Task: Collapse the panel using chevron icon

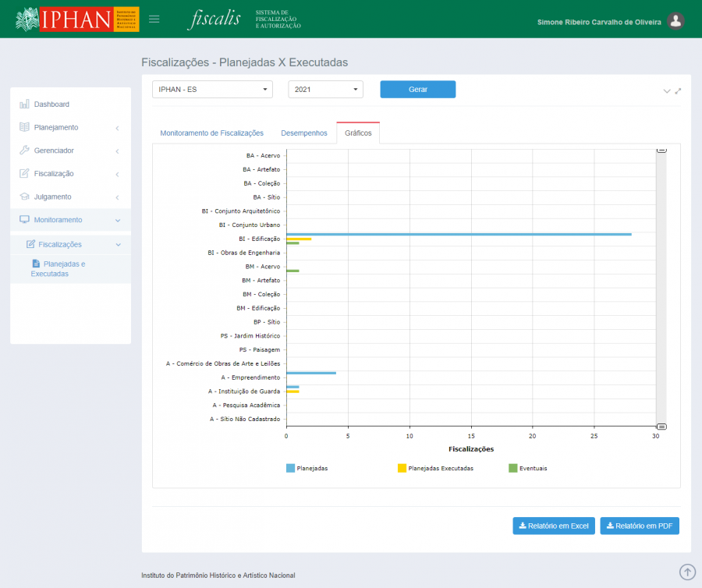Action: point(667,91)
